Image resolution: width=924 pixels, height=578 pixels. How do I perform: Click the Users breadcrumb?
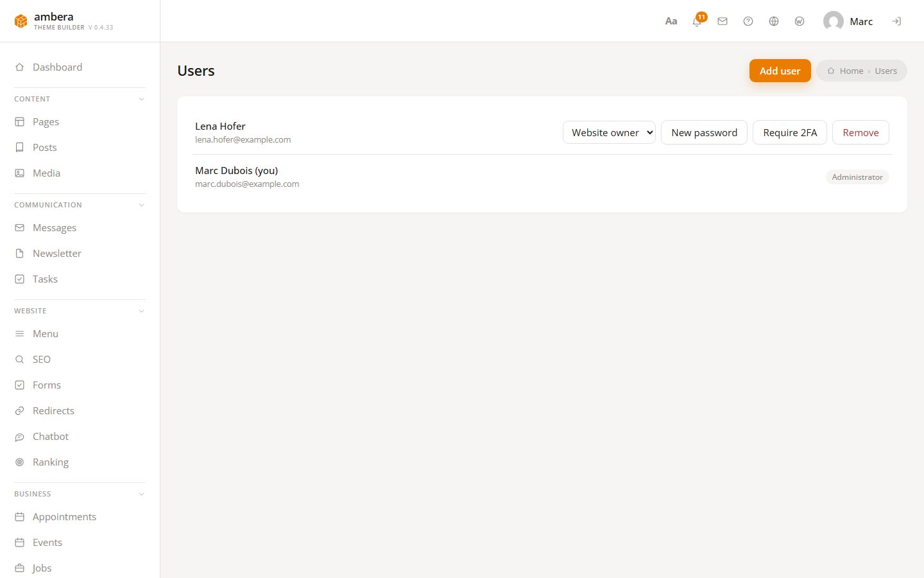pos(886,71)
